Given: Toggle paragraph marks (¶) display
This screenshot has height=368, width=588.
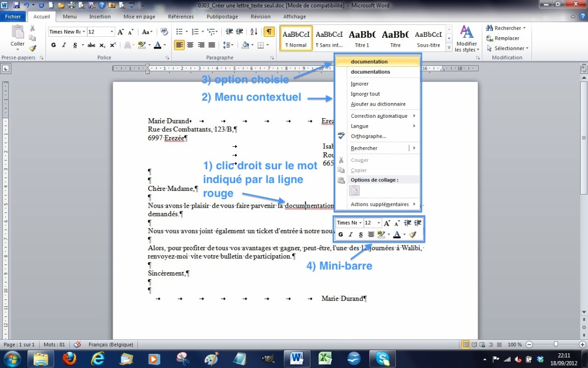Looking at the screenshot, I should 269,32.
